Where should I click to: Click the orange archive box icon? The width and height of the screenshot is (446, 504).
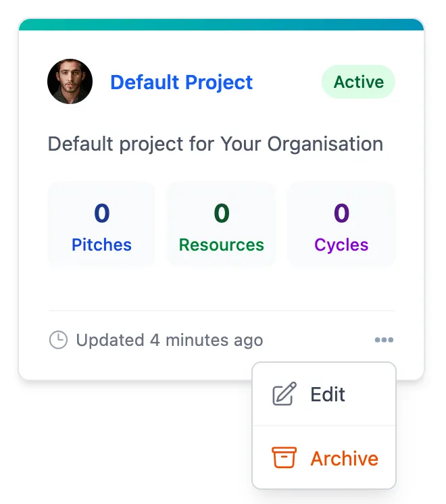284,457
